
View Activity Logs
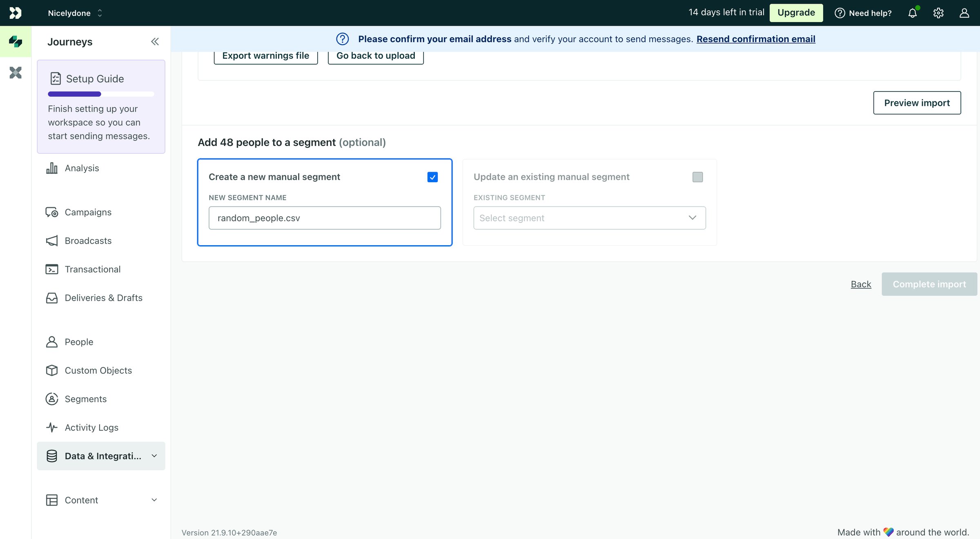(x=91, y=427)
